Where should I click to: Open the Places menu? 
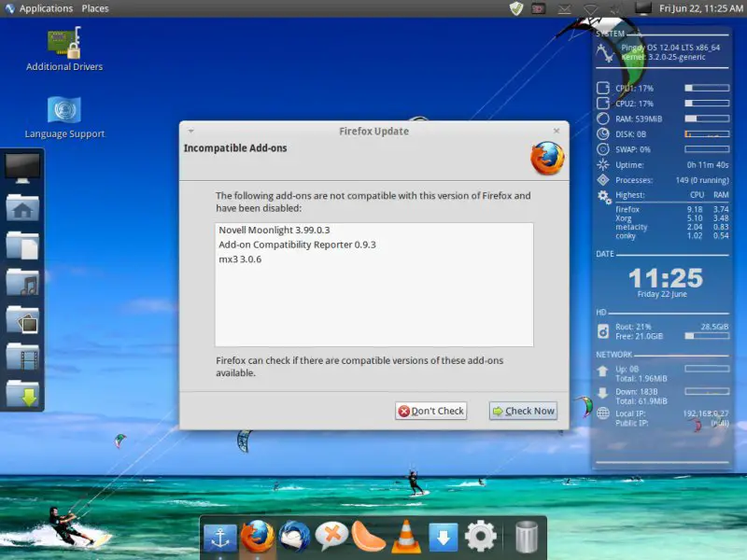click(95, 8)
